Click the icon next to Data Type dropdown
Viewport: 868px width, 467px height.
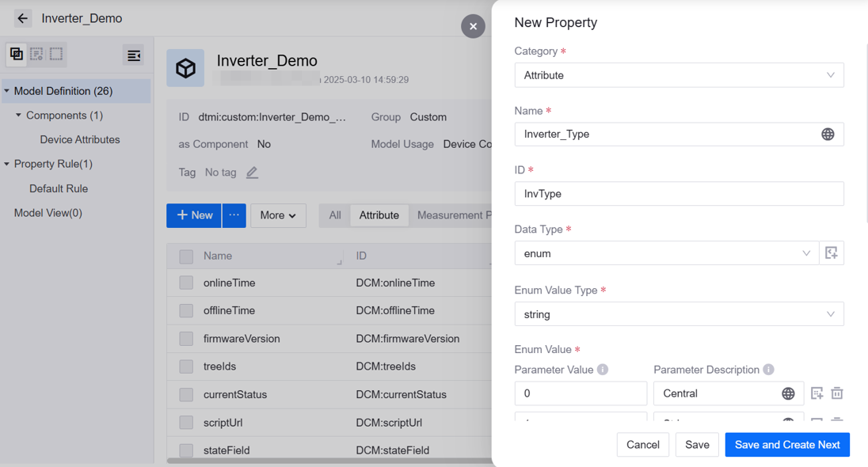click(x=831, y=253)
